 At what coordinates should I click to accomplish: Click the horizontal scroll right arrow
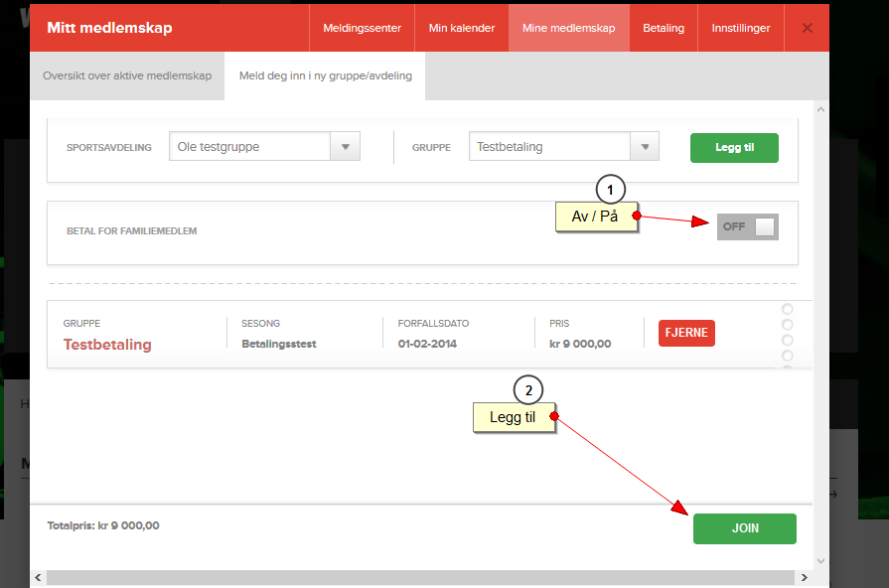click(x=804, y=578)
